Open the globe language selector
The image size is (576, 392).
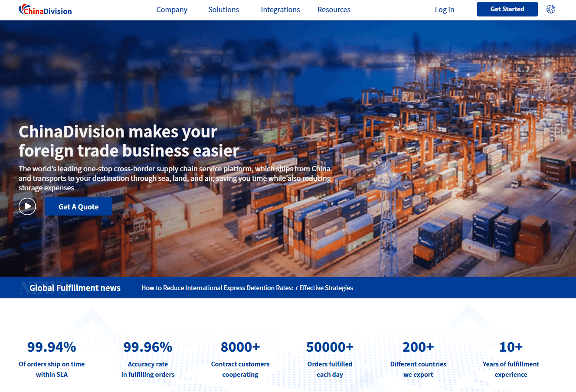(x=550, y=9)
